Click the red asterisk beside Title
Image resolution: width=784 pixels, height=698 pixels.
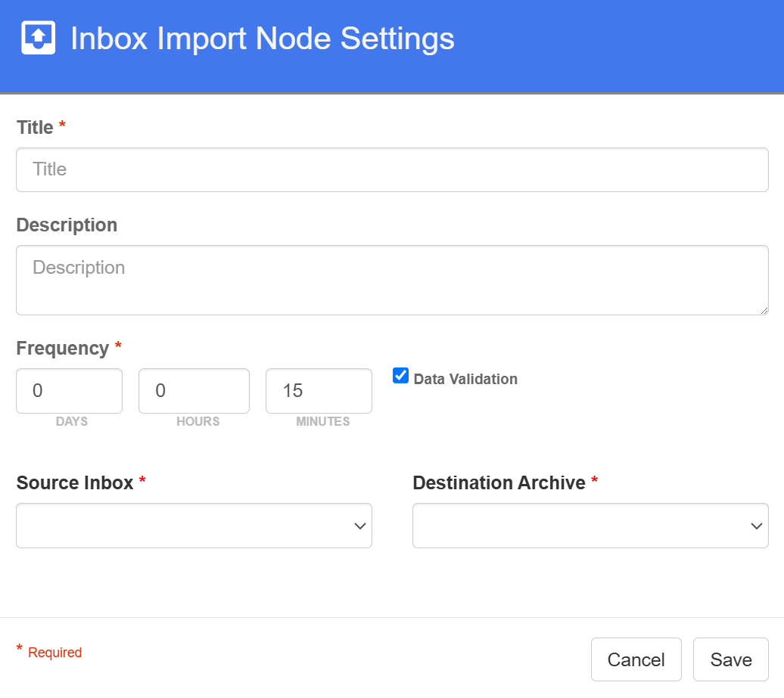62,123
